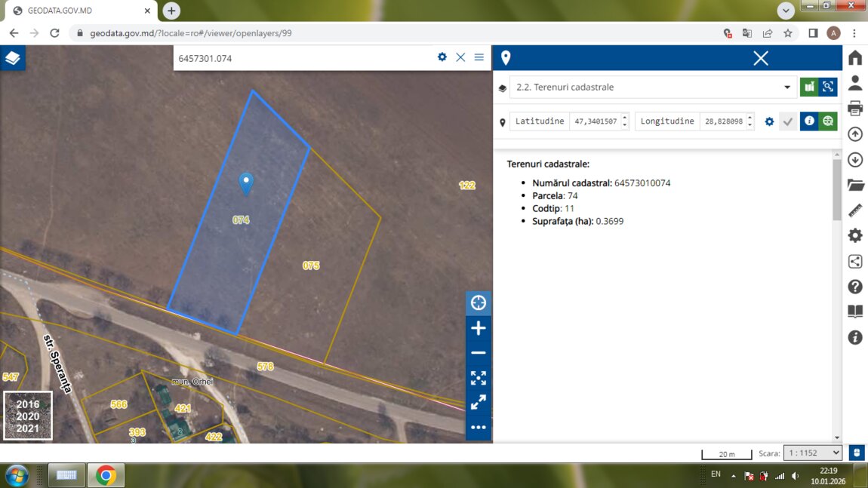Open the help question mark icon
Screen dimensions: 868x488
pos(855,287)
